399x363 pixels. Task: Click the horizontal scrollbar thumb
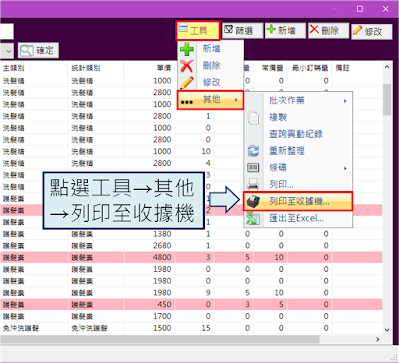[160, 339]
